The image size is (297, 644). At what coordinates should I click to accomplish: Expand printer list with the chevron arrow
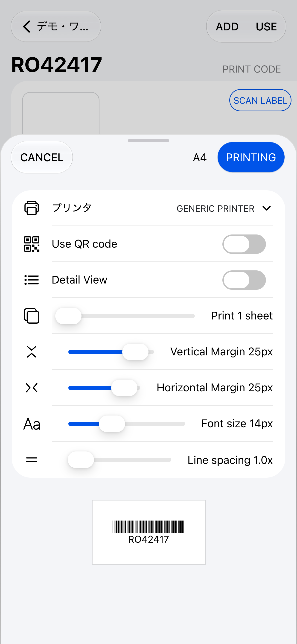(267, 208)
